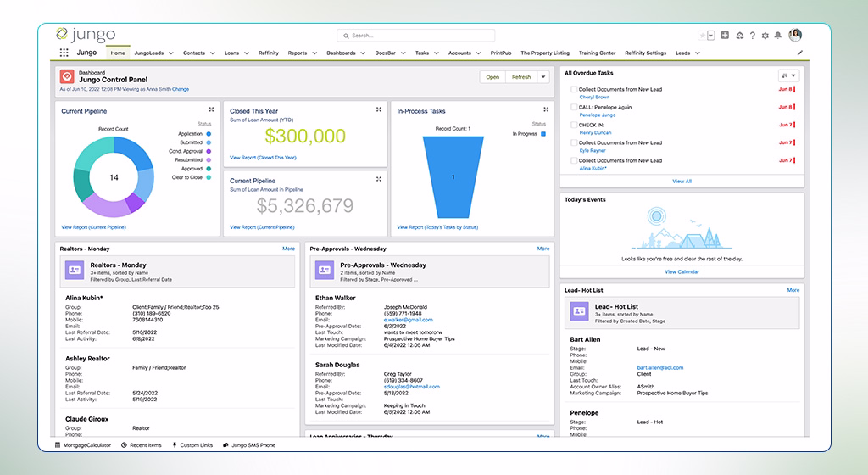
Task: Open the help question mark icon
Action: 753,36
